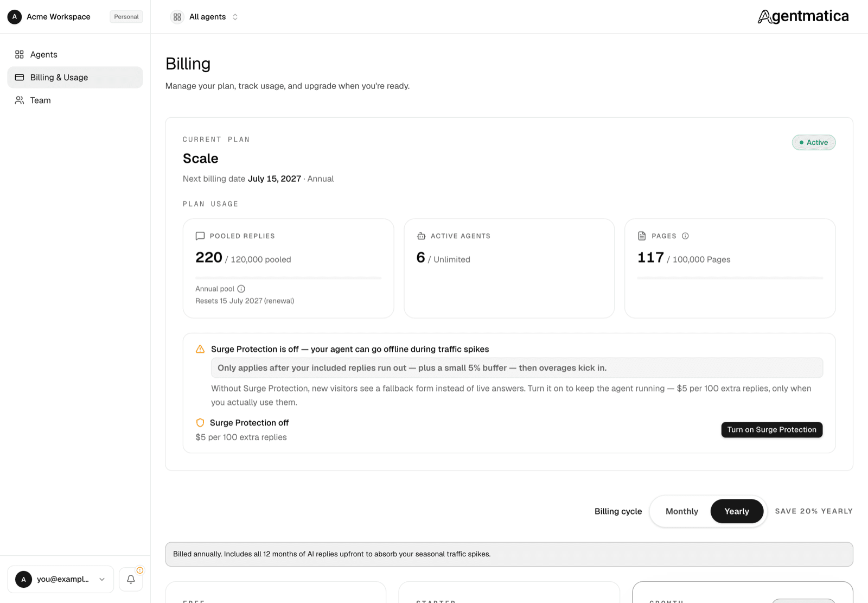Click the Personal workspace badge
Image resolution: width=868 pixels, height=603 pixels.
point(126,17)
